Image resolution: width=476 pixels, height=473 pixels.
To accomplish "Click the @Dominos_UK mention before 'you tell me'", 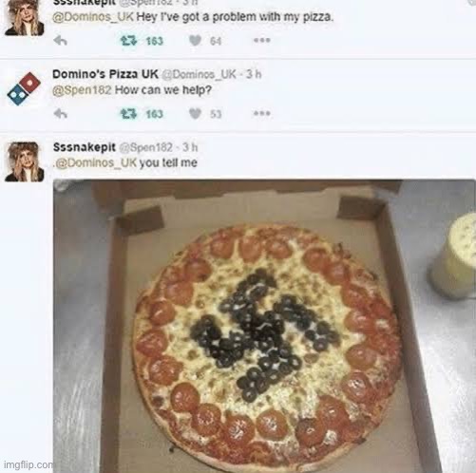I will [x=95, y=163].
